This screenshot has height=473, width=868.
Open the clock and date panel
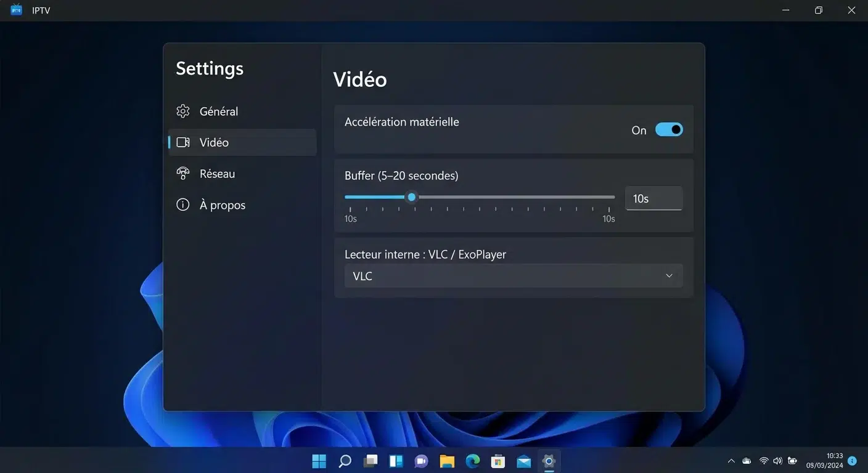coord(825,461)
